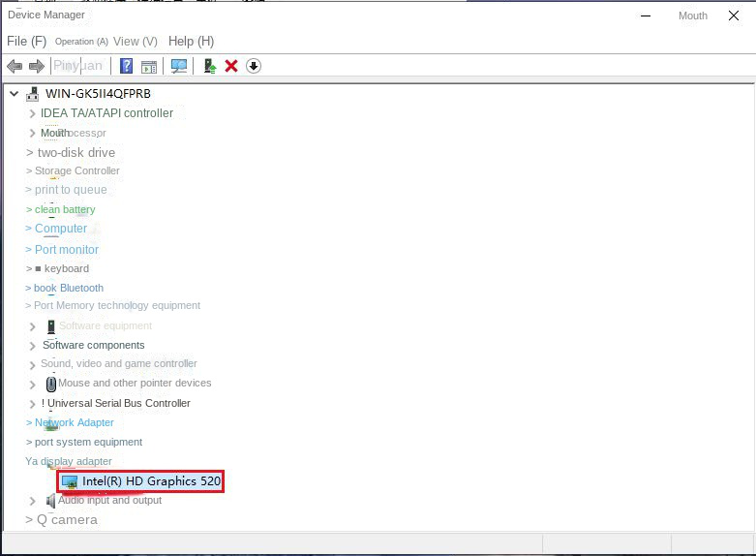The height and width of the screenshot is (556, 756).
Task: Click the device icon beside Software equipment
Action: point(51,326)
